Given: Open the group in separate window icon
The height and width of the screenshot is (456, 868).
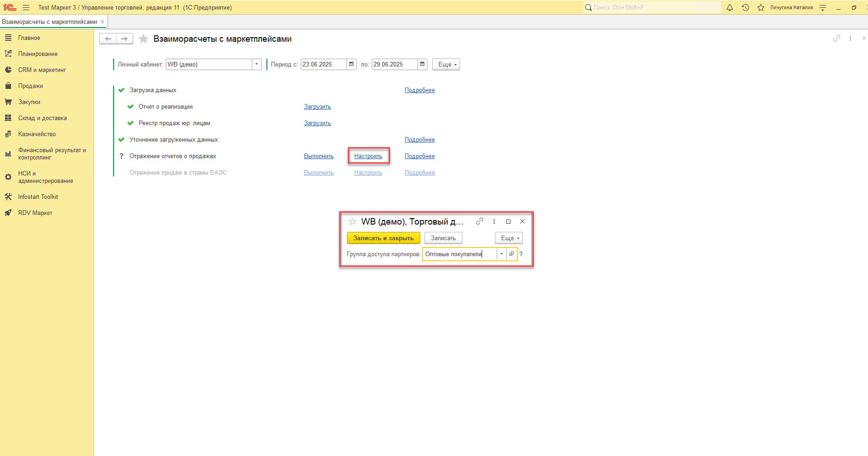Looking at the screenshot, I should (x=512, y=254).
